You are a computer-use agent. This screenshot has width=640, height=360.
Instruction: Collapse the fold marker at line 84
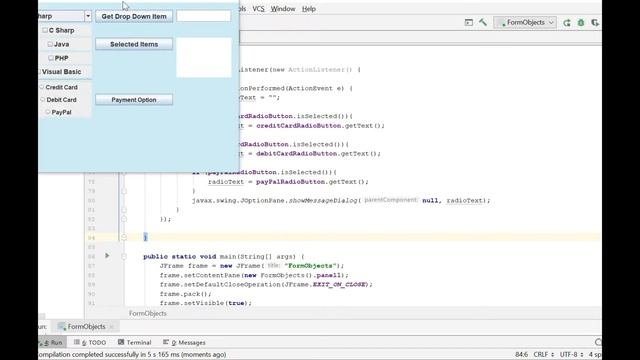pos(124,238)
